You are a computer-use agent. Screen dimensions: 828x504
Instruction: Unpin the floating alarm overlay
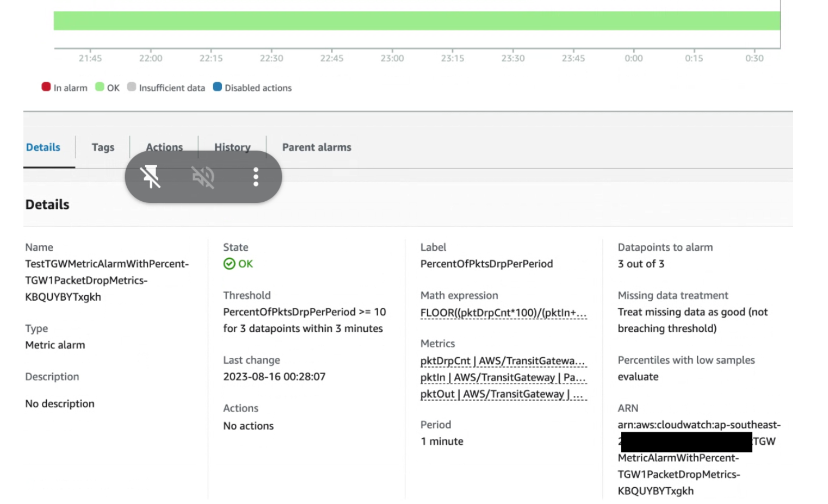[x=151, y=177]
